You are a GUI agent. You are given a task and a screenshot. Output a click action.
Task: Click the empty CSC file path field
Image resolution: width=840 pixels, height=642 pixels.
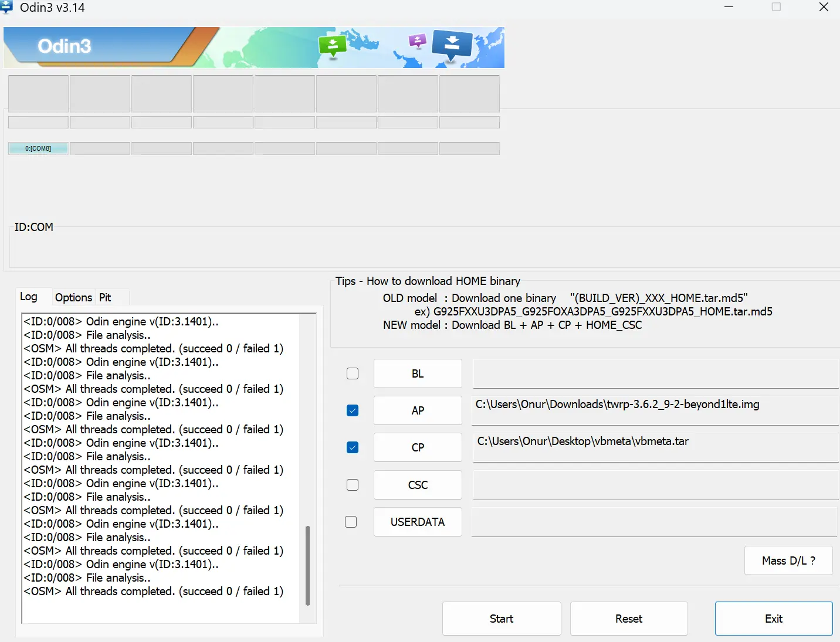tap(656, 485)
